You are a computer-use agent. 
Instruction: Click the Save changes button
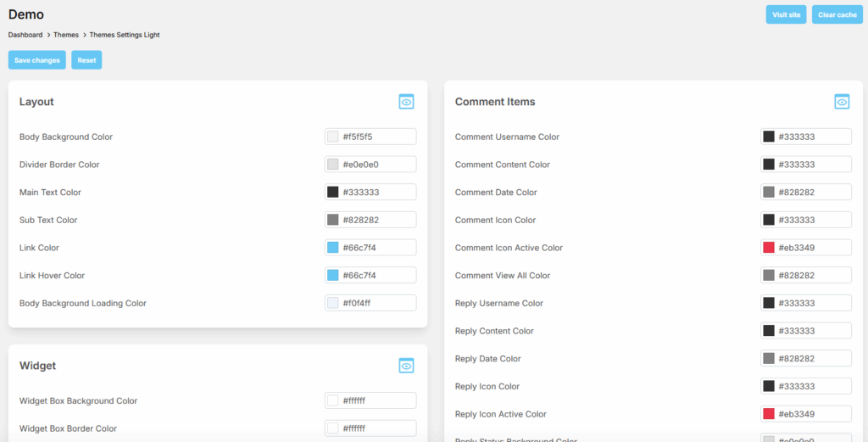[x=37, y=60]
